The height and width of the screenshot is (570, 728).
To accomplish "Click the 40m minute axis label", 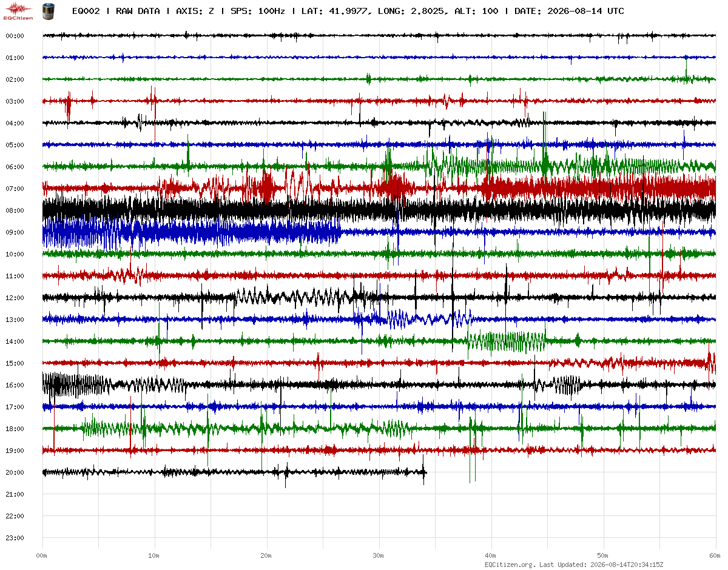I will click(491, 555).
